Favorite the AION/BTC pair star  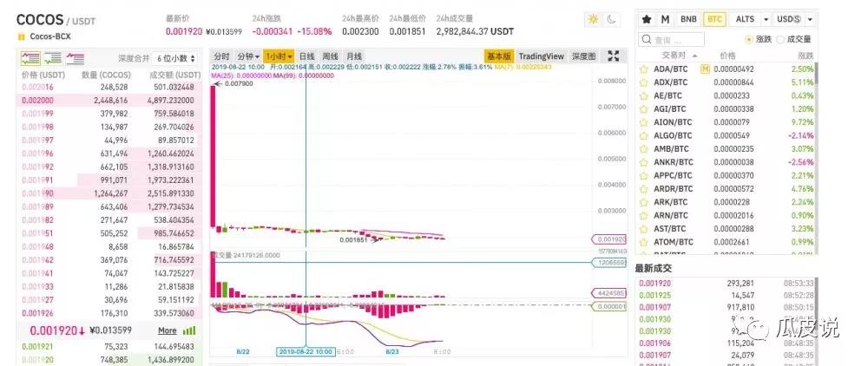tap(644, 123)
